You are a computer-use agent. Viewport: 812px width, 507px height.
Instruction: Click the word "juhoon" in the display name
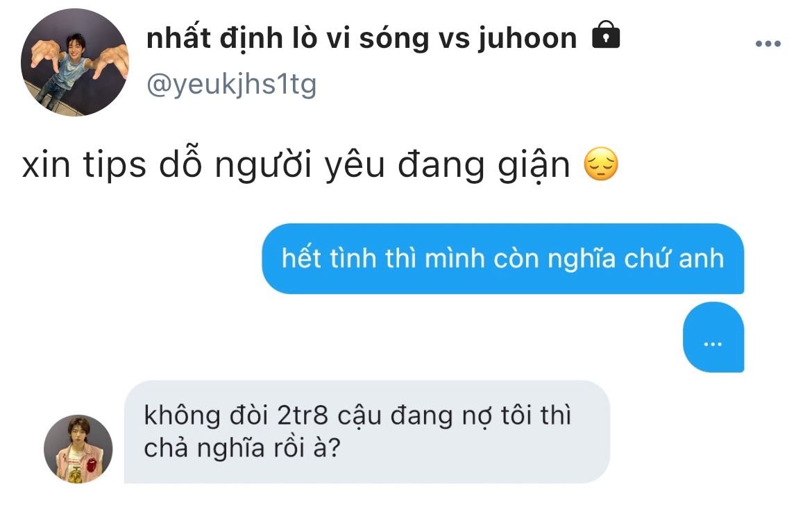(527, 40)
